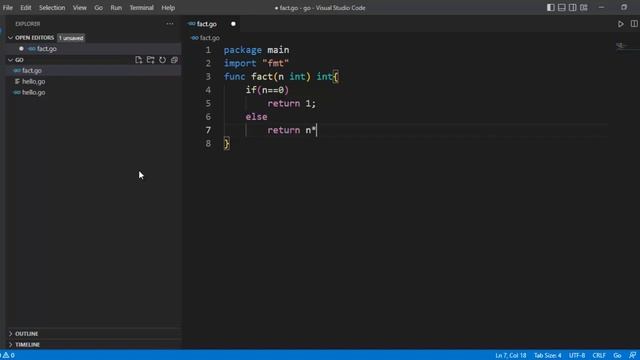Viewport: 640px width, 360px height.
Task: Split the editor to the right
Action: click(x=634, y=24)
